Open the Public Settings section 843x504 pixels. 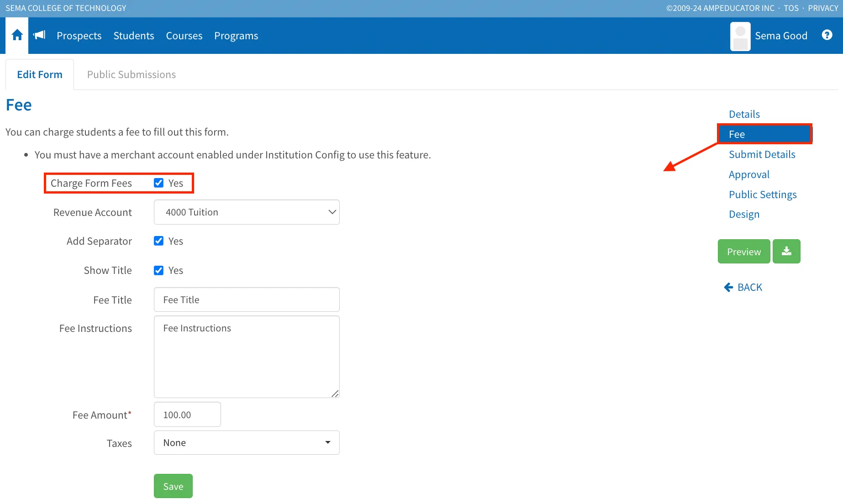pos(763,194)
